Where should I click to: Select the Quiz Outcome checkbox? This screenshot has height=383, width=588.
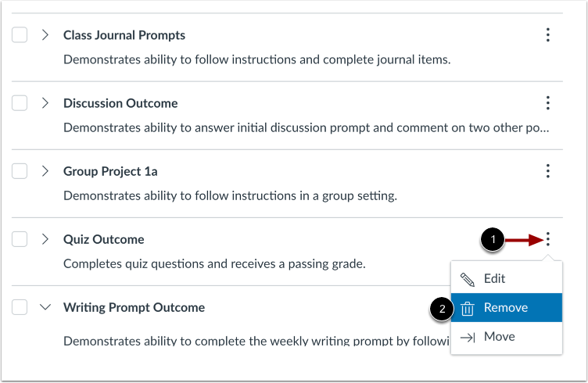20,239
